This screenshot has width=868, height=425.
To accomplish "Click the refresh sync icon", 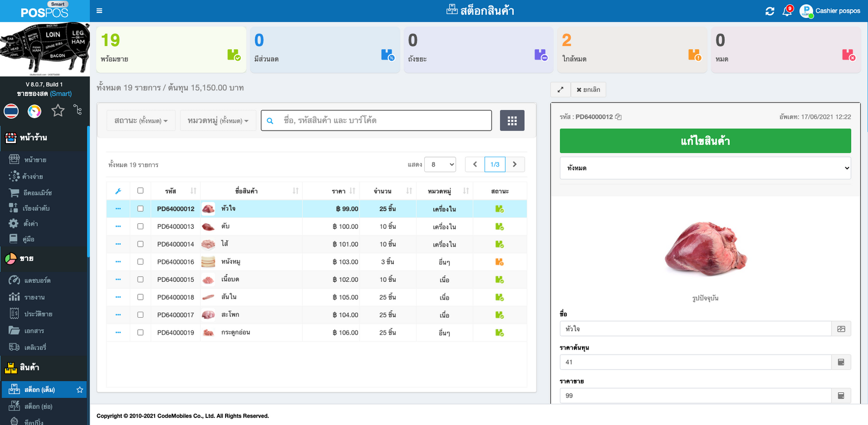I will [770, 11].
